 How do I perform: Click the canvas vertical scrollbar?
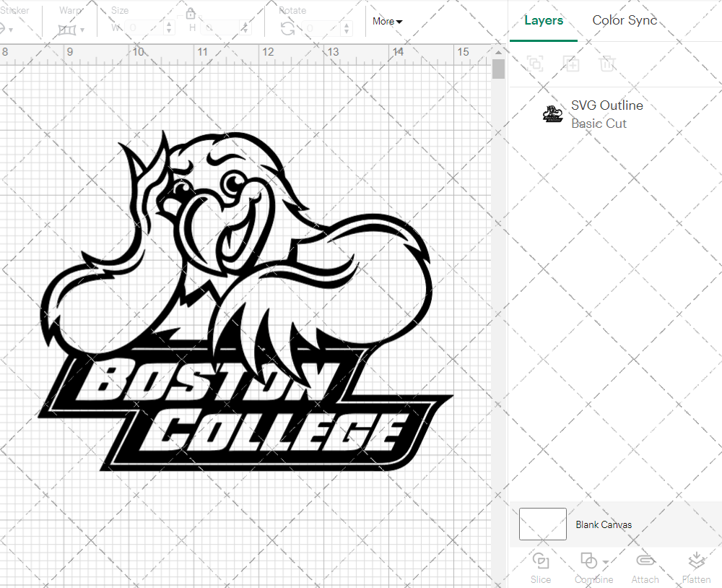498,68
